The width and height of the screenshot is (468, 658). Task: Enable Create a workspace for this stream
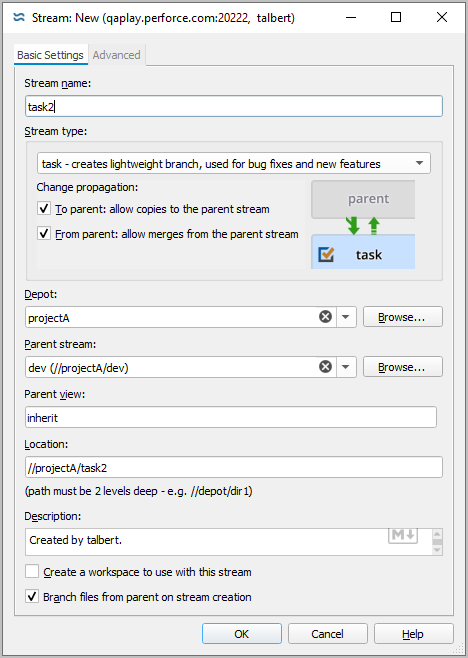click(32, 572)
